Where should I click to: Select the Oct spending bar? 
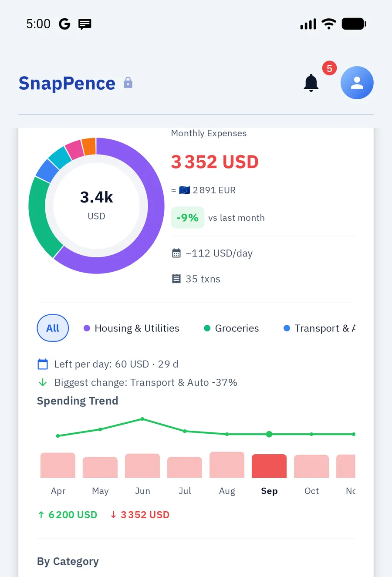311,466
